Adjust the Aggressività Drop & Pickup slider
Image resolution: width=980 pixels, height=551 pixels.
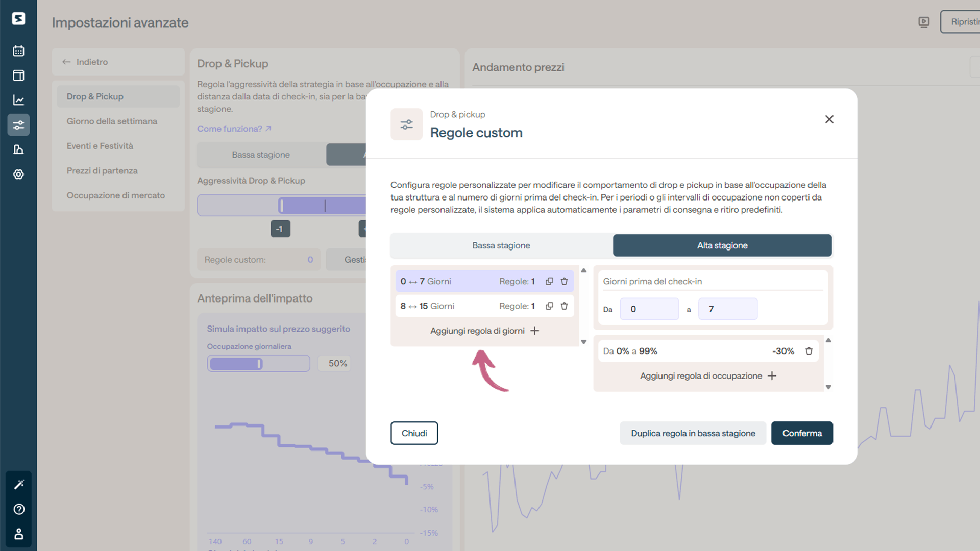coord(282,205)
